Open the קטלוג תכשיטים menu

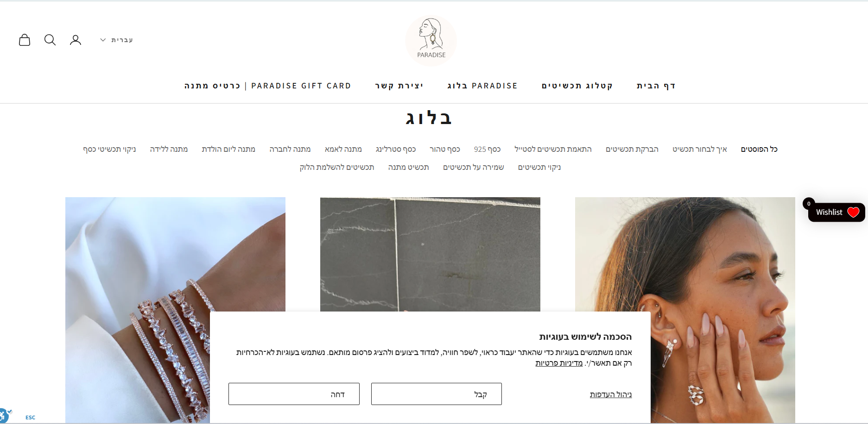click(577, 86)
